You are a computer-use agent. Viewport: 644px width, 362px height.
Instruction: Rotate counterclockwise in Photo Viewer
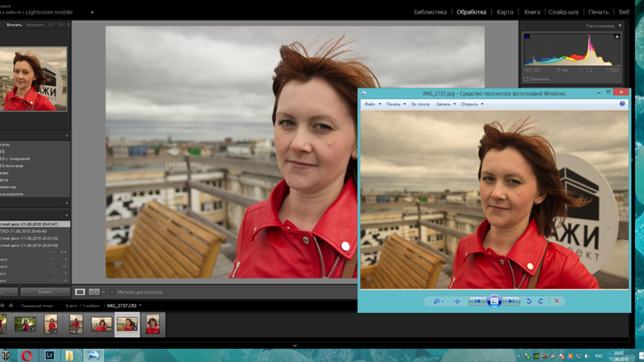(x=529, y=301)
